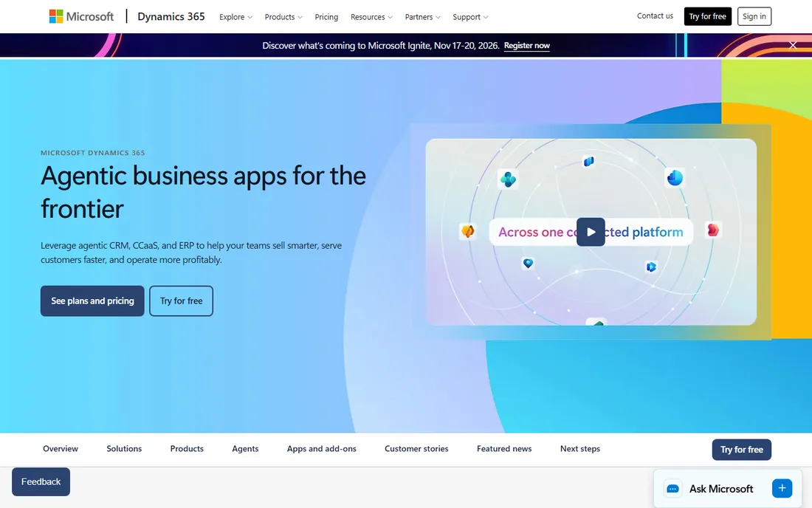
Task: Open the Feedback panel
Action: [41, 481]
